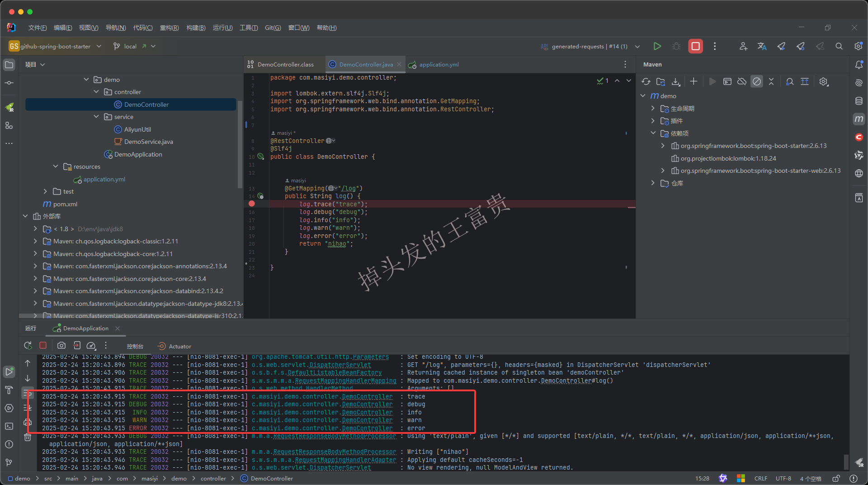Screen dimensions: 868x485
Task: Collapse the controller package folder
Action: pyautogui.click(x=96, y=92)
